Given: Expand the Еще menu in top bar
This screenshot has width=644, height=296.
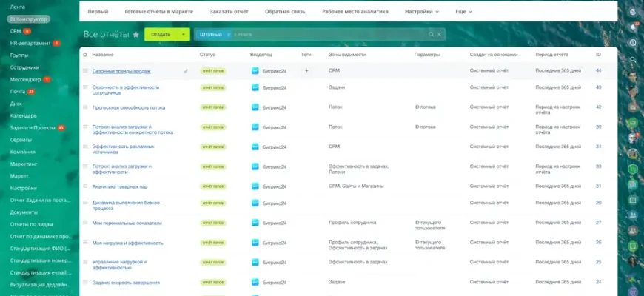Looking at the screenshot, I should tap(464, 12).
